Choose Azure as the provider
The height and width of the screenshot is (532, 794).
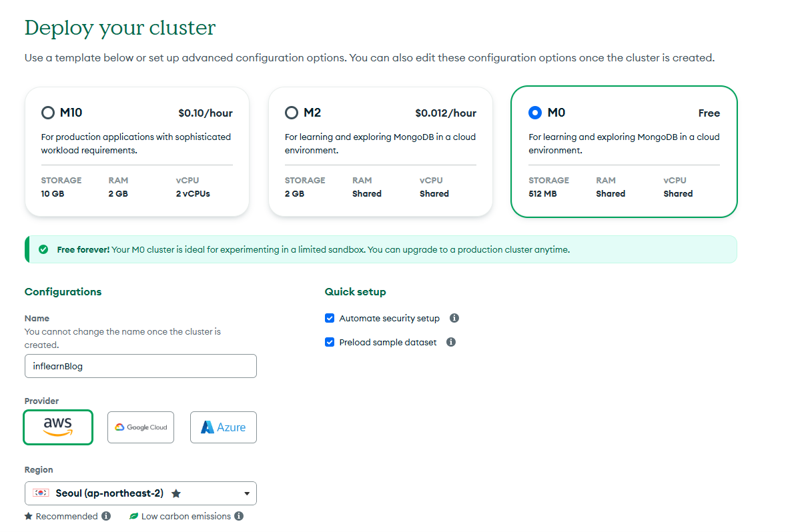[x=224, y=427]
